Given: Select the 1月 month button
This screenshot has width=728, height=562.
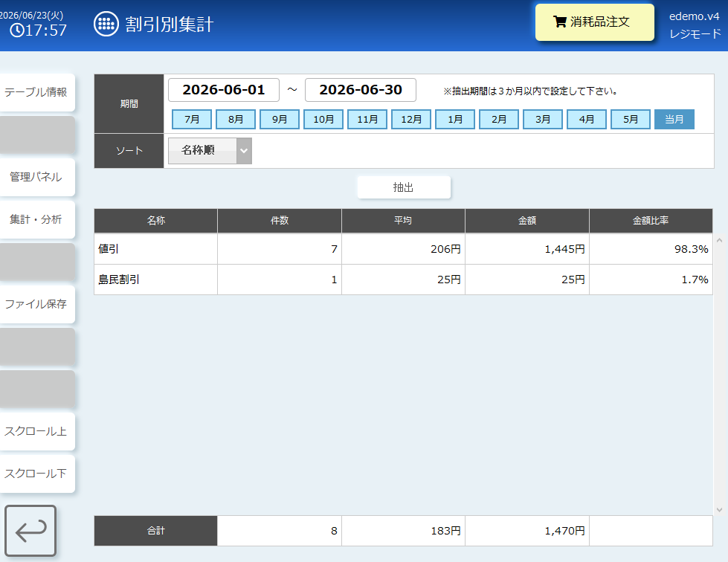Looking at the screenshot, I should pyautogui.click(x=455, y=119).
